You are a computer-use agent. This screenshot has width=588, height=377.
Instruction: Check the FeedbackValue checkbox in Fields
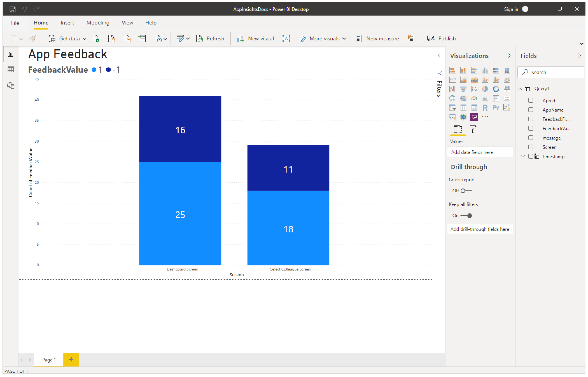[x=531, y=128]
